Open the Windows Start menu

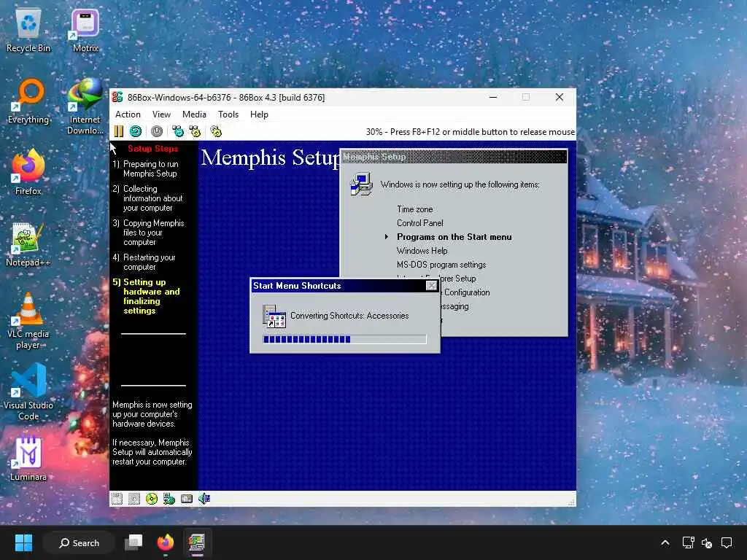tap(23, 542)
